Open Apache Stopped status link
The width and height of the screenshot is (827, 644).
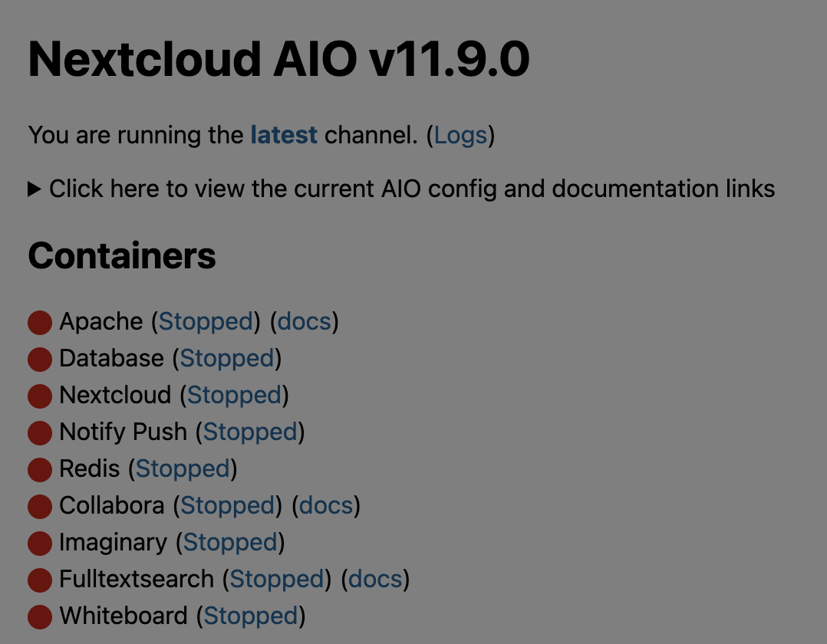pyautogui.click(x=206, y=321)
